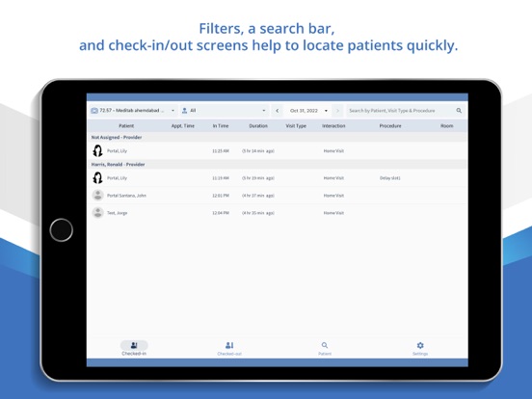Click the Delay slot1 procedure cell
This screenshot has width=532, height=399.
(390, 178)
